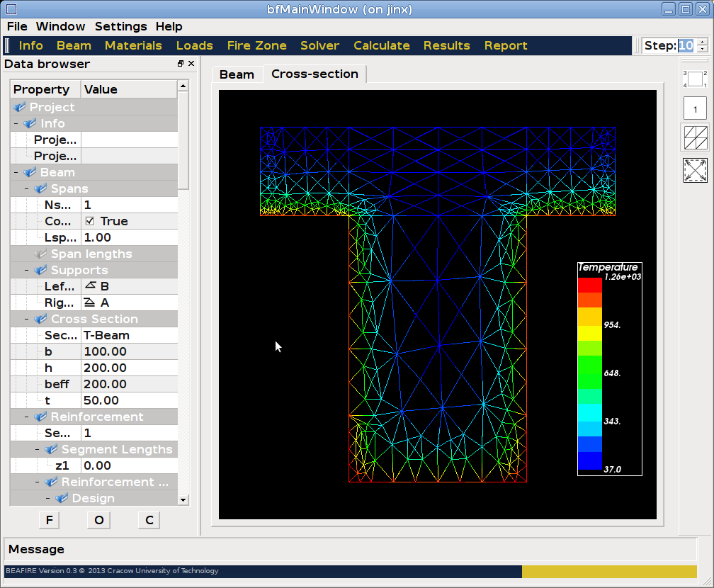This screenshot has width=714, height=588.
Task: Click the red top of Temperature legend
Action: (589, 285)
